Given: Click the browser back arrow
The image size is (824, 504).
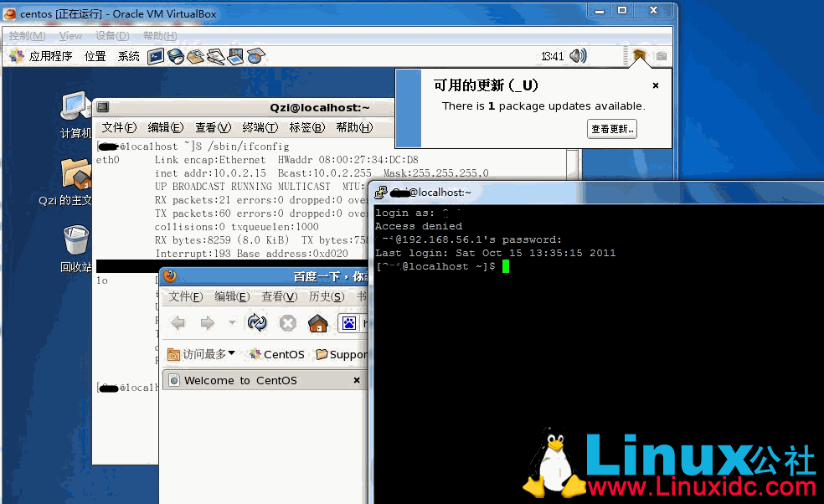Looking at the screenshot, I should pyautogui.click(x=178, y=323).
